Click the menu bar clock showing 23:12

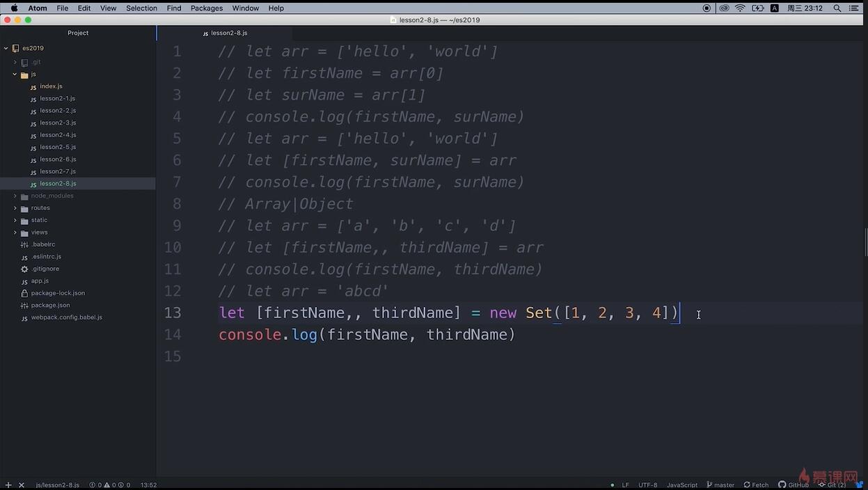pyautogui.click(x=805, y=8)
